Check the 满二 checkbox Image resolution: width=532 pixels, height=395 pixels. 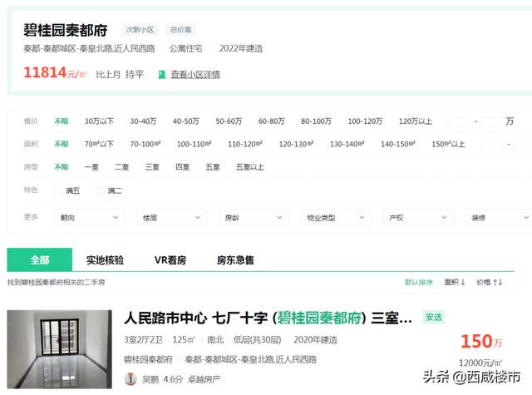point(100,190)
